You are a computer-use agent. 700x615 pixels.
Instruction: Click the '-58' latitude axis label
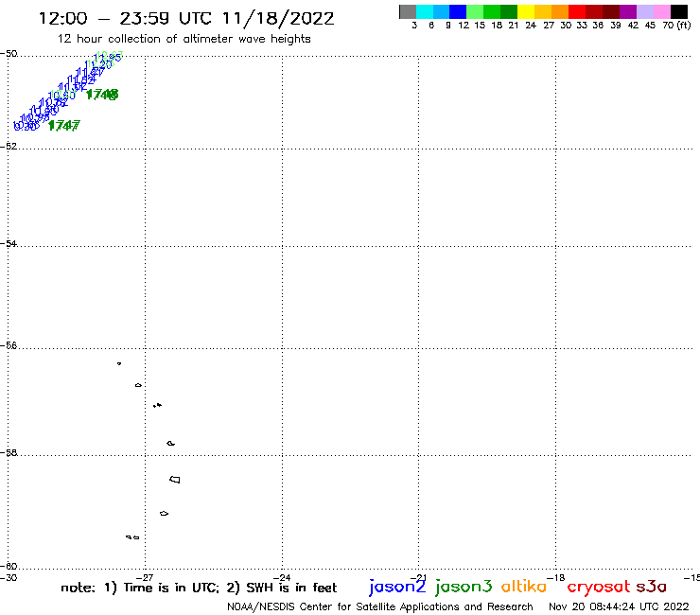(9, 453)
